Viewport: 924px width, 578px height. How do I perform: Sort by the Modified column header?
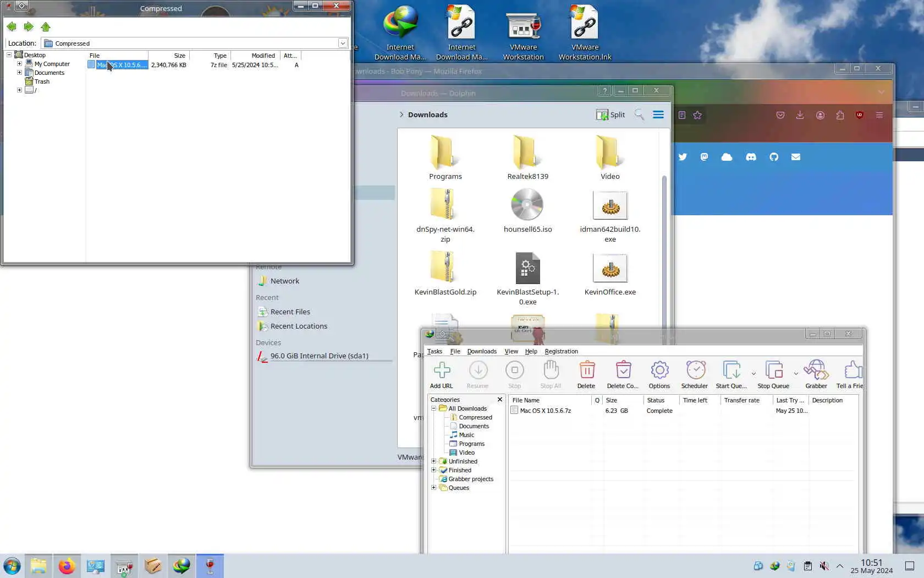pos(255,56)
